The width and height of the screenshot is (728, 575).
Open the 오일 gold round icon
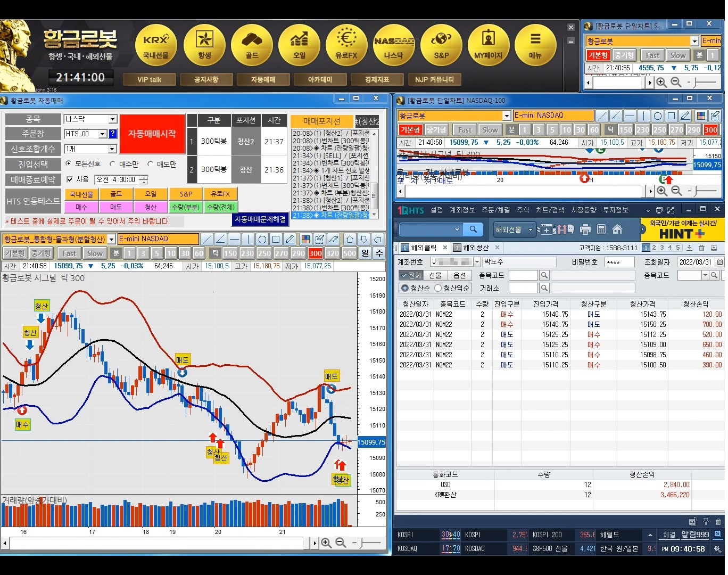pyautogui.click(x=299, y=45)
